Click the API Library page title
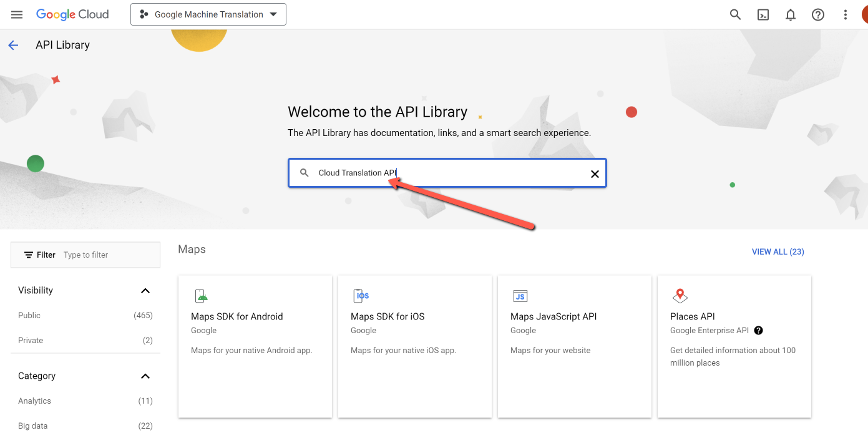This screenshot has height=438, width=868. pyautogui.click(x=62, y=45)
